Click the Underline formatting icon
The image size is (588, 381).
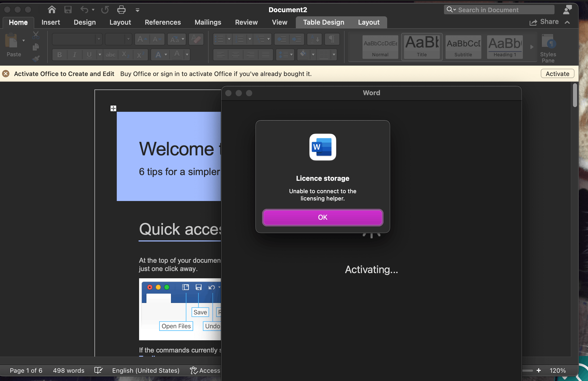point(89,54)
